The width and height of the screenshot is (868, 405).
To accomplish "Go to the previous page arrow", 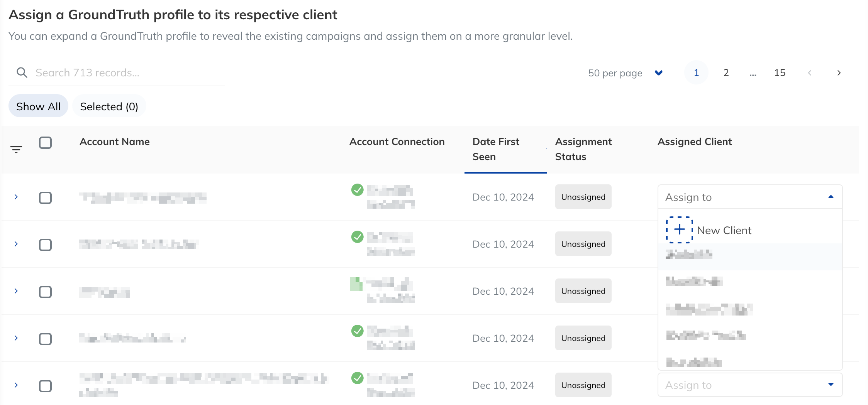I will coord(810,73).
